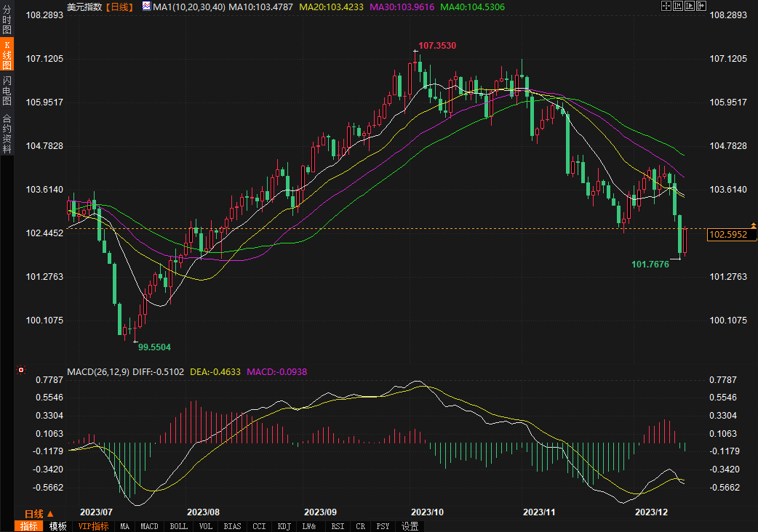Image resolution: width=758 pixels, height=532 pixels.
Task: Open indicator 设置 settings
Action: pos(410,526)
